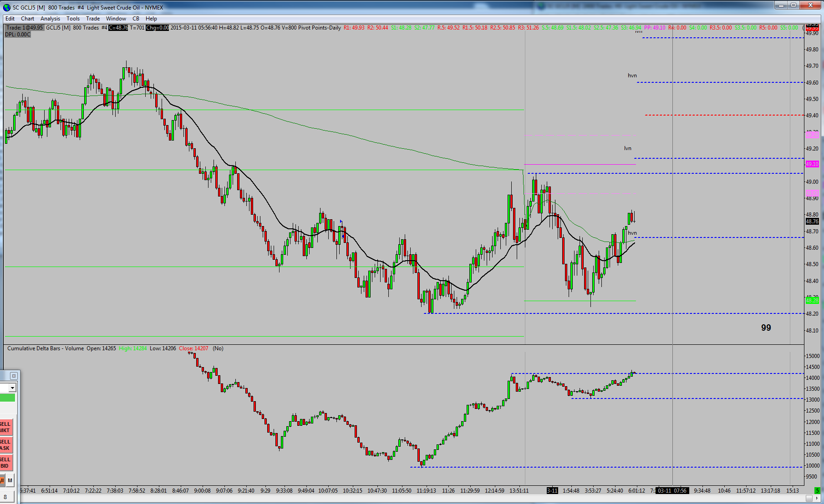824x504 pixels.
Task: Click the Sierra Chart icon in the title bar
Action: 6,7
